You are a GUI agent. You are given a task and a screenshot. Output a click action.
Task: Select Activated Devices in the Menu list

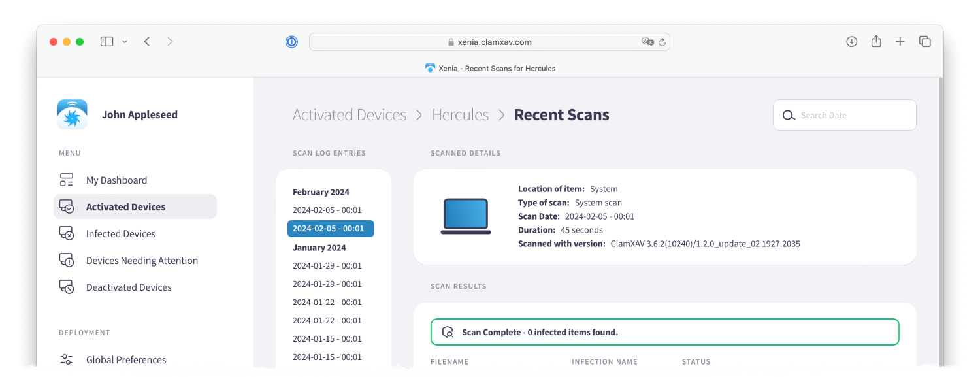(125, 206)
